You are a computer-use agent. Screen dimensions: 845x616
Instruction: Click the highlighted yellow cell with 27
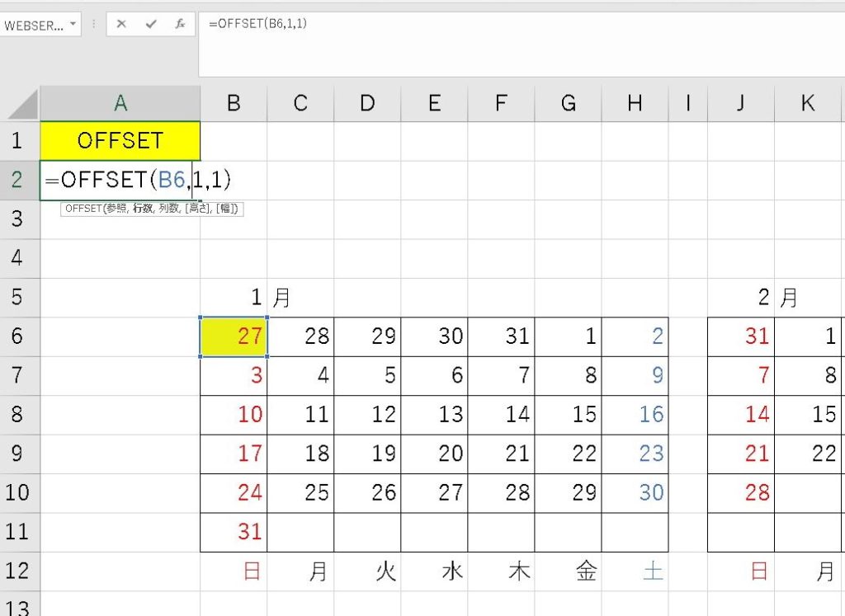point(234,336)
